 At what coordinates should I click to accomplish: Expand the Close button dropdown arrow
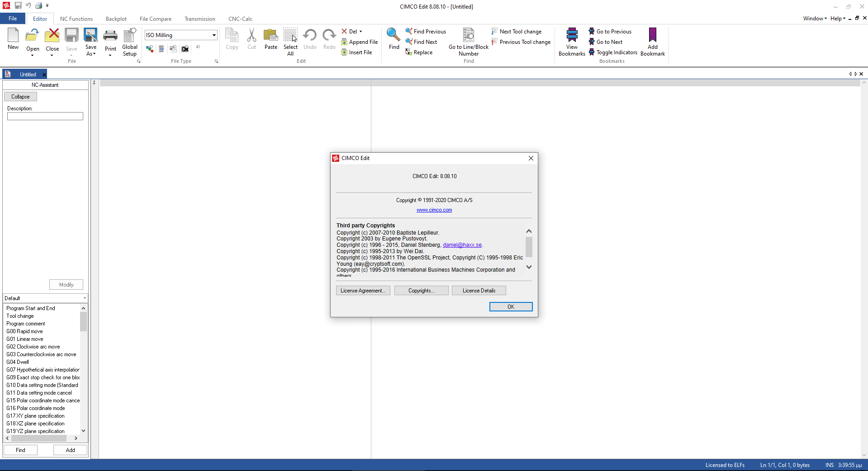[x=52, y=55]
